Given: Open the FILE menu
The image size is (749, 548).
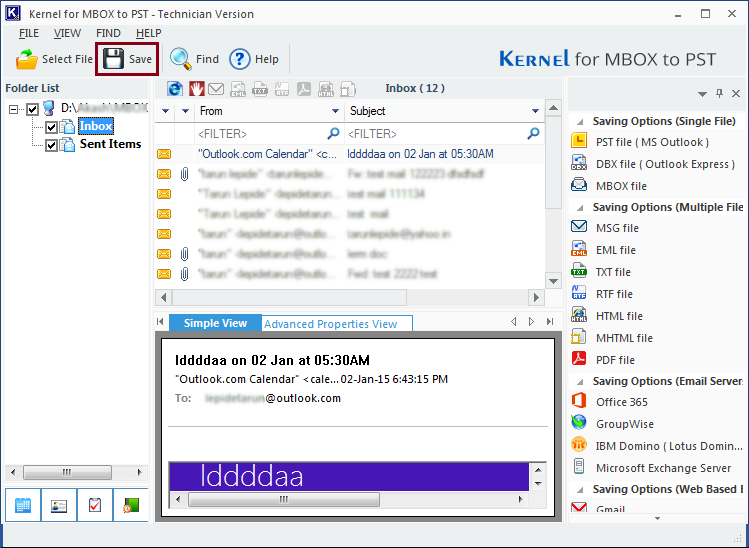Looking at the screenshot, I should click(29, 33).
